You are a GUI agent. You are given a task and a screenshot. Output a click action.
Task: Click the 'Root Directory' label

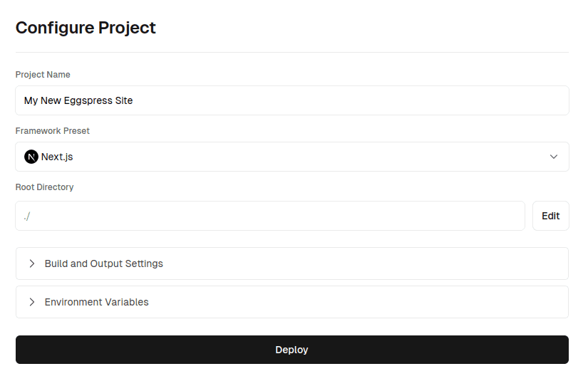(x=45, y=187)
